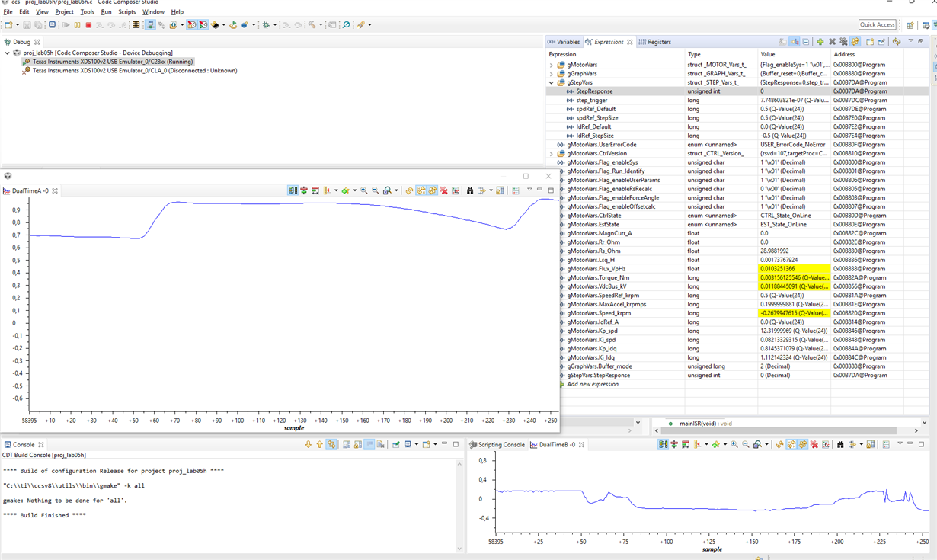
Task: Open the New item dropdown in main toolbar
Action: pos(18,25)
